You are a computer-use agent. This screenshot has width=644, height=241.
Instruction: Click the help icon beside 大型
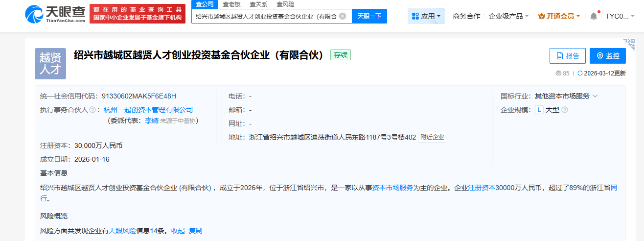click(x=565, y=110)
